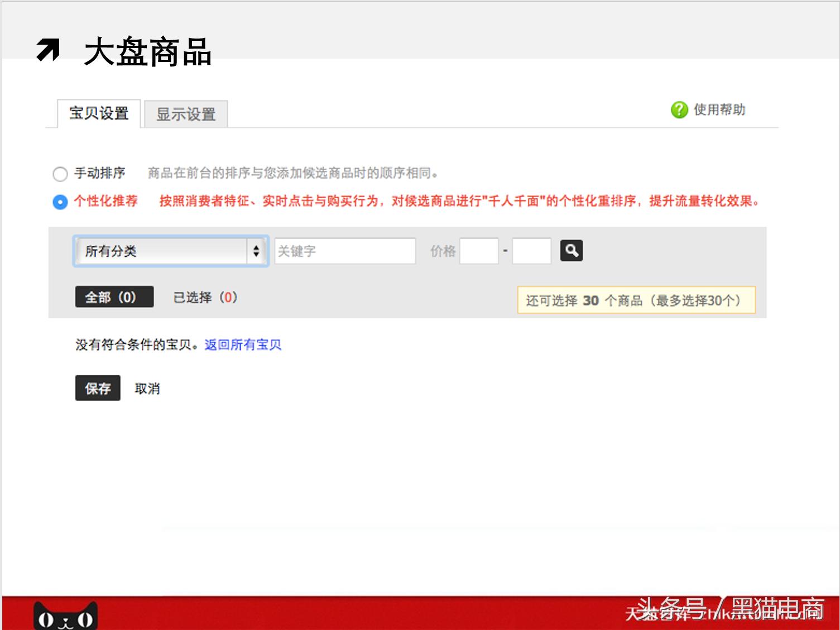Stay on the 宝贝设置 tab
This screenshot has width=840, height=630.
click(98, 113)
